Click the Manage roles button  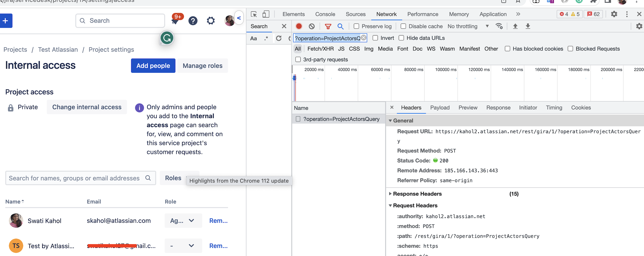pyautogui.click(x=203, y=66)
